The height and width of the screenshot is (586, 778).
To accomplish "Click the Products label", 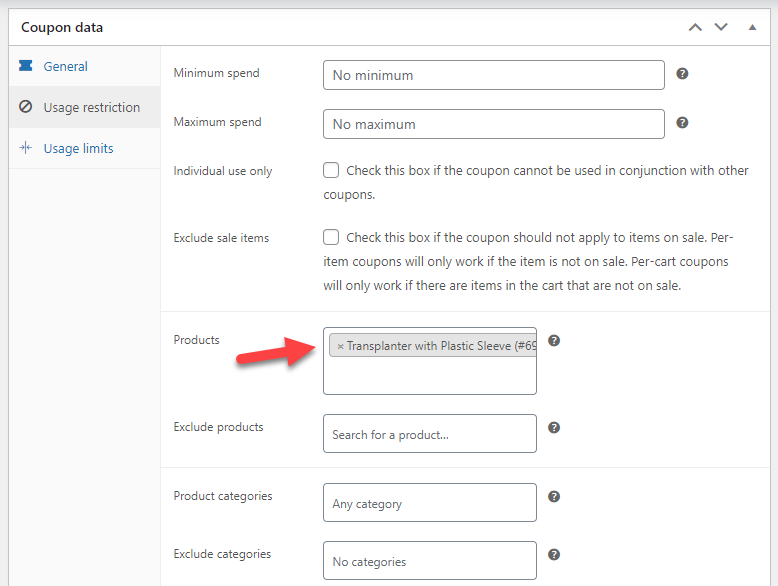I will 196,340.
